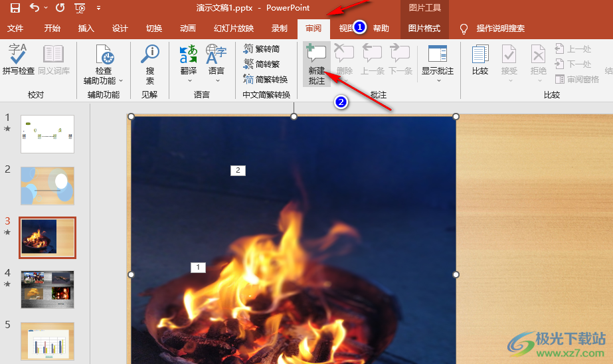Open 简繁转换 options

pos(266,79)
